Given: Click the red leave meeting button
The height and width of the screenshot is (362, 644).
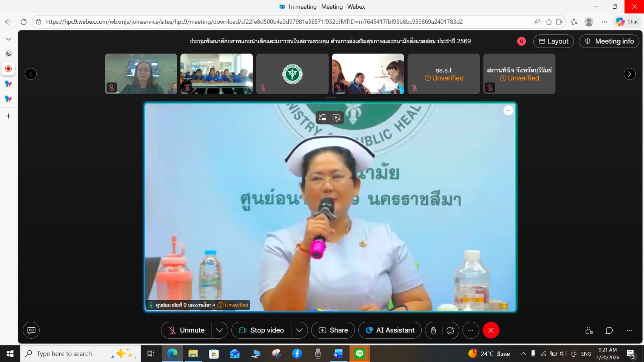Looking at the screenshot, I should click(x=491, y=330).
